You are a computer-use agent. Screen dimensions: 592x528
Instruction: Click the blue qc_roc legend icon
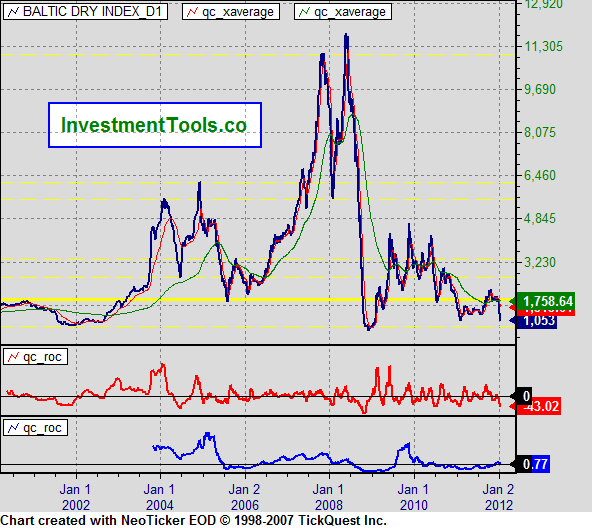click(x=13, y=428)
